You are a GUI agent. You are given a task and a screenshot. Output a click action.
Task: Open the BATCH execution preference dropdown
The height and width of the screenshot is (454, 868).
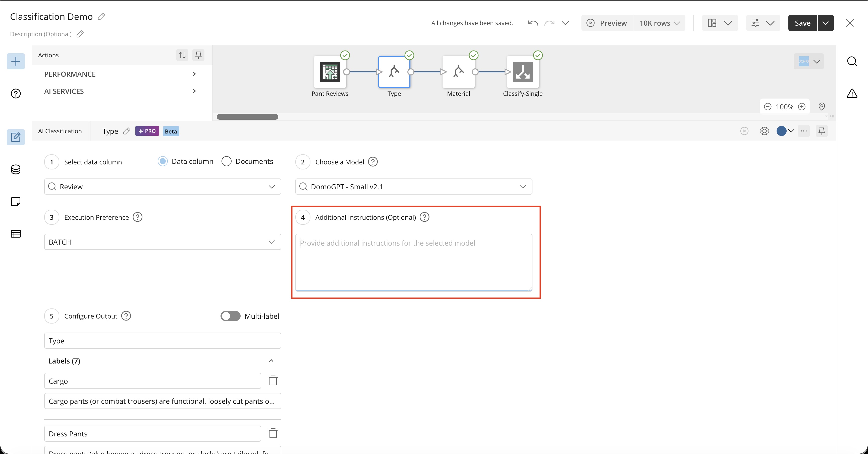(x=162, y=242)
